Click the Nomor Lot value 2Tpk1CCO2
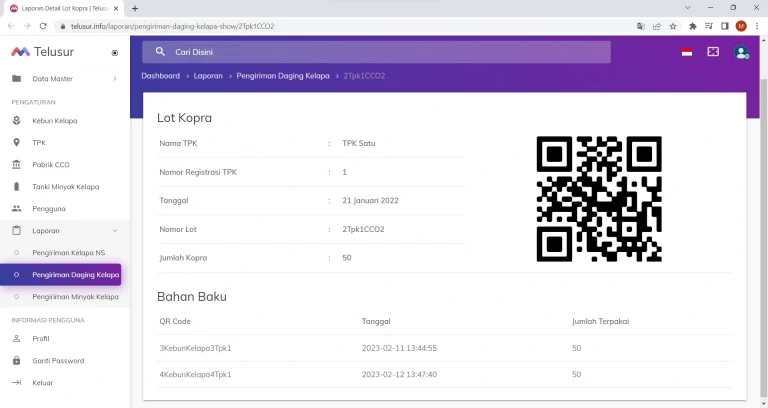This screenshot has width=768, height=408. click(x=363, y=229)
